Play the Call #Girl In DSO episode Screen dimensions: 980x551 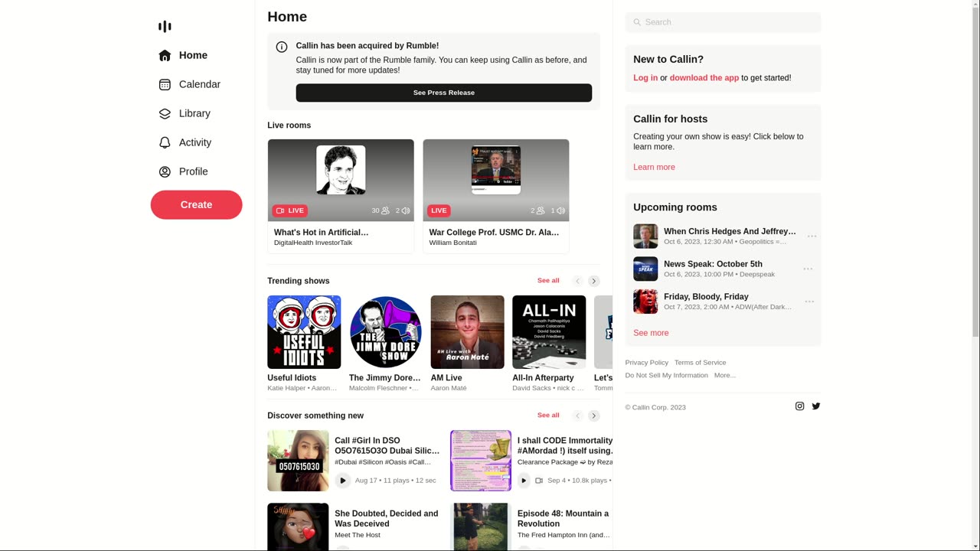tap(342, 481)
